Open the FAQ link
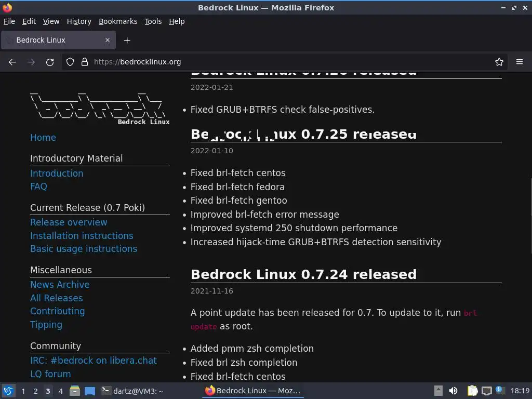The image size is (532, 399). click(38, 187)
